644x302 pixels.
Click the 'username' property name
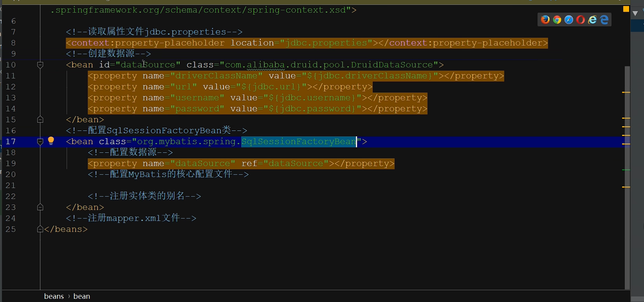[x=197, y=98]
